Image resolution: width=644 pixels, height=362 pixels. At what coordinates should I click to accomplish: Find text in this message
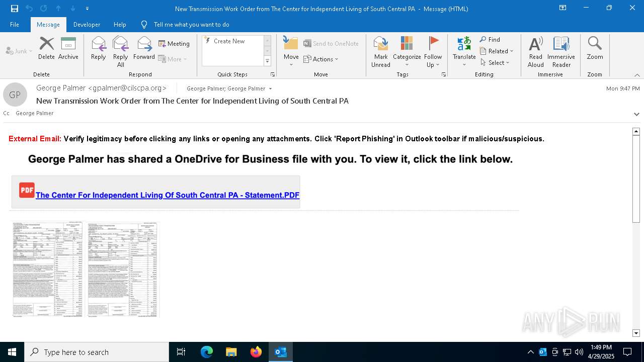[x=490, y=40]
